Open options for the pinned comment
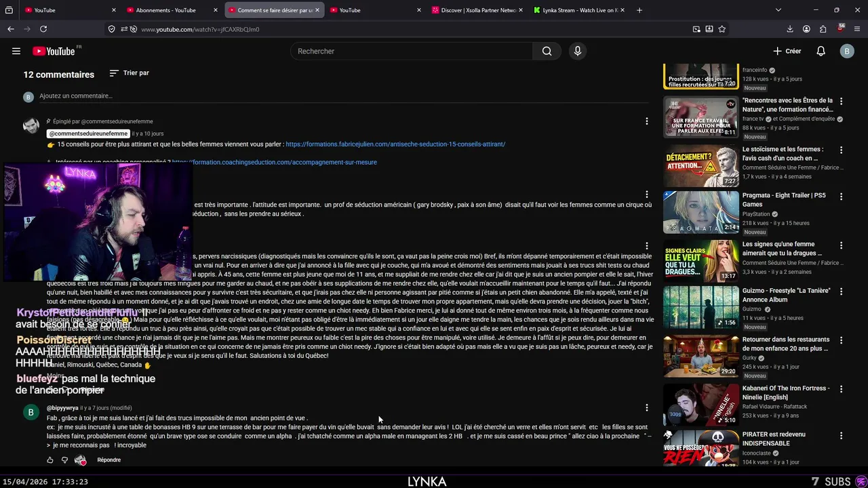 [x=646, y=121]
